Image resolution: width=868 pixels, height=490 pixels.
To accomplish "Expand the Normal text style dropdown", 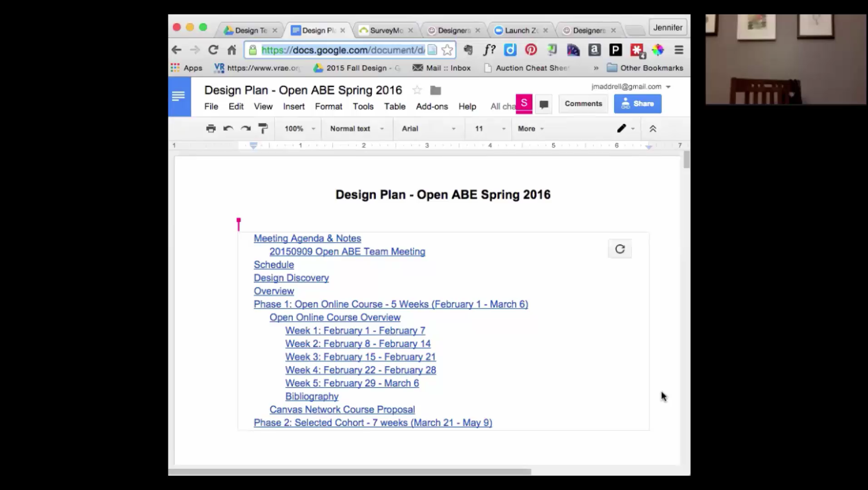I will click(356, 129).
